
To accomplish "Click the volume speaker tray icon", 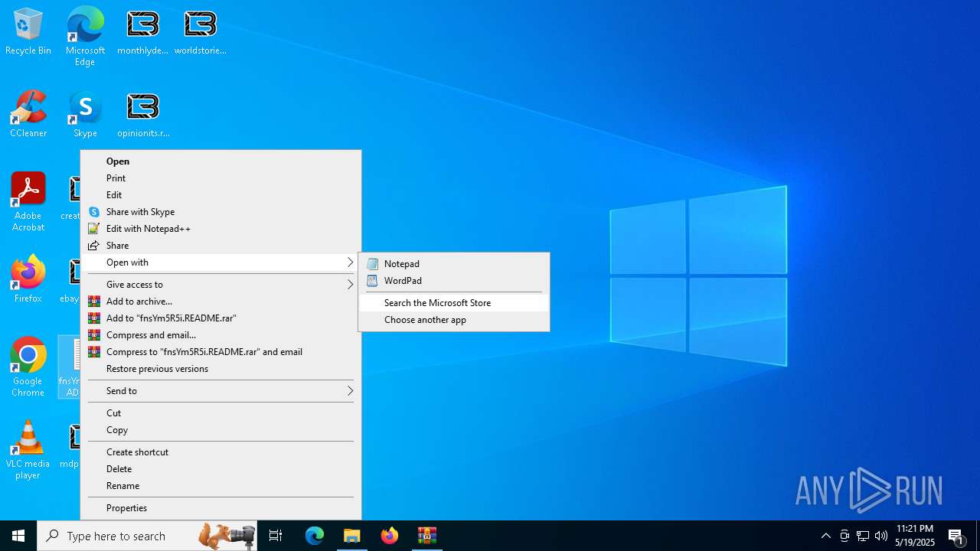I will coord(881,536).
